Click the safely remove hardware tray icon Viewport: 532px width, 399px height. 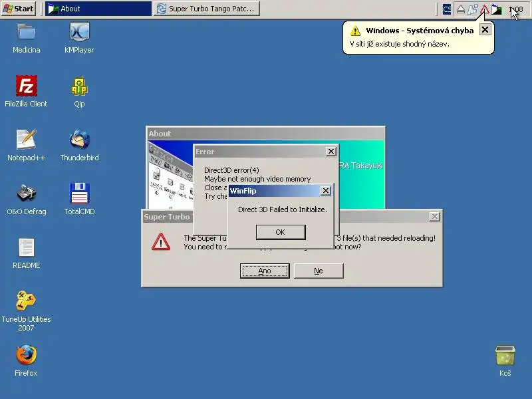coord(460,9)
